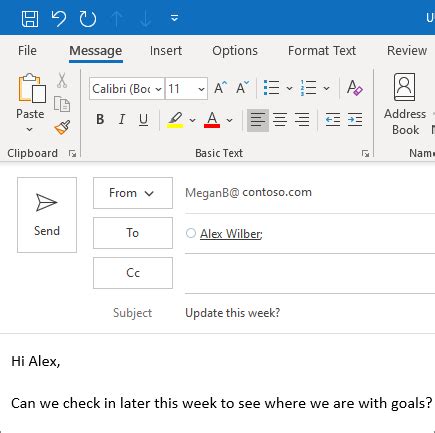Viewport: 435px width, 433px height.
Task: Toggle bold formatting
Action: (x=100, y=119)
